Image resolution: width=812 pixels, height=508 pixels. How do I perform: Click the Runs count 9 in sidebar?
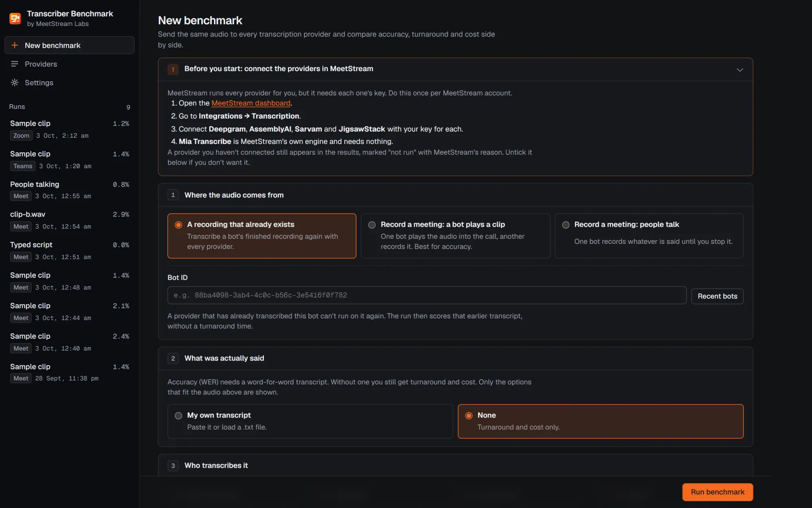pos(128,107)
